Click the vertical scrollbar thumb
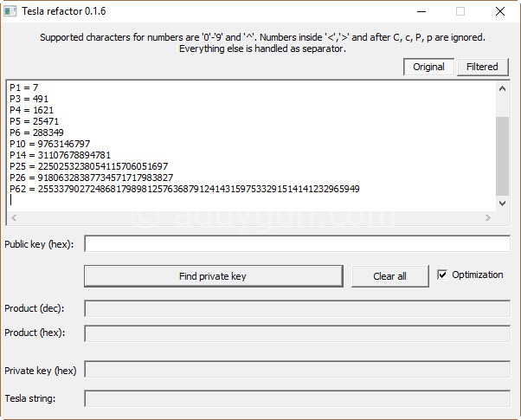This screenshot has height=420, width=521. coord(502,156)
